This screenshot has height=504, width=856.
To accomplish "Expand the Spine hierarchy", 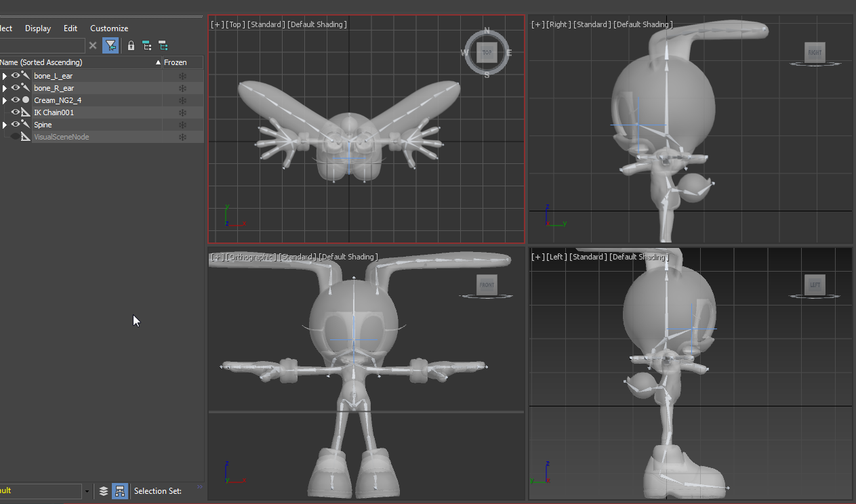I will pos(5,125).
